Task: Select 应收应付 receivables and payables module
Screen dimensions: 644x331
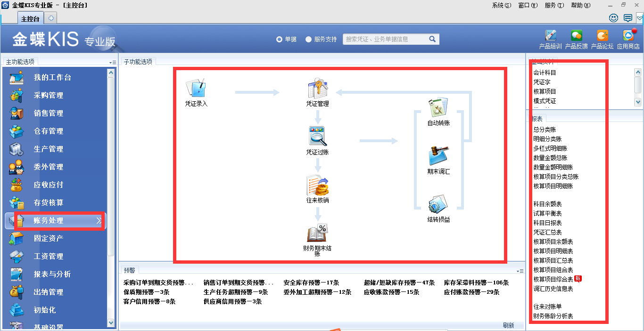Action: pos(49,185)
